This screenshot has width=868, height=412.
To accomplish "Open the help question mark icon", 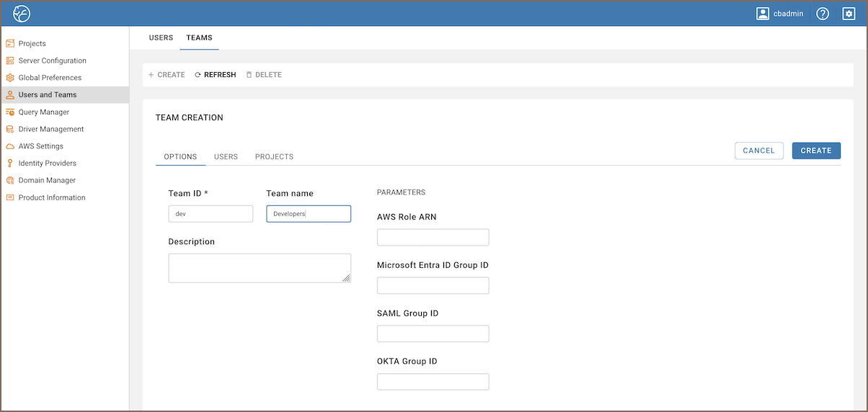I will tap(823, 14).
